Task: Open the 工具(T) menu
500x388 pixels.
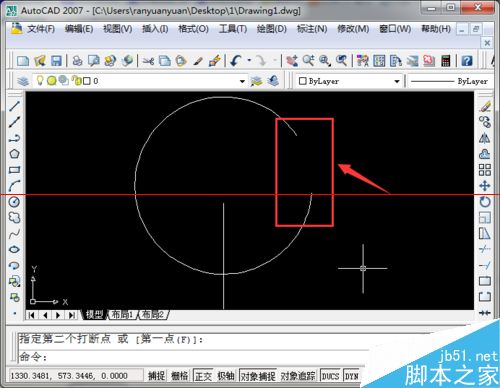Action: click(x=233, y=29)
